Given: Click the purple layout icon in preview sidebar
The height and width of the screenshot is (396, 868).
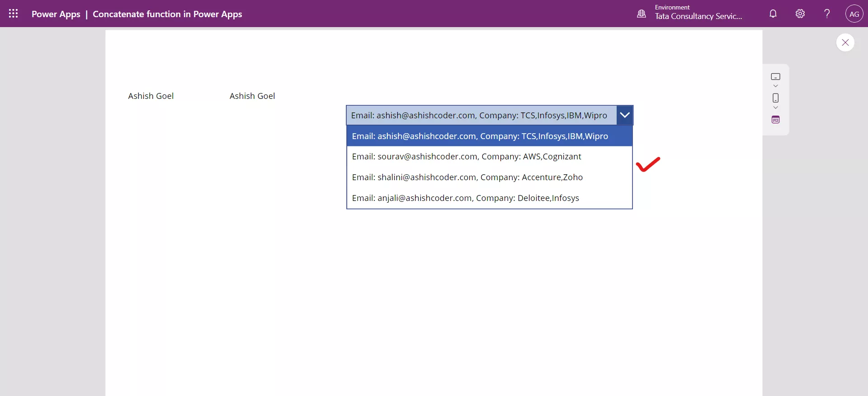Looking at the screenshot, I should point(775,120).
